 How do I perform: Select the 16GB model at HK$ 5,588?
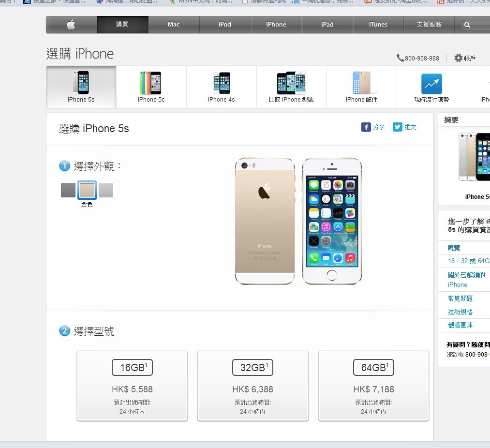point(132,386)
